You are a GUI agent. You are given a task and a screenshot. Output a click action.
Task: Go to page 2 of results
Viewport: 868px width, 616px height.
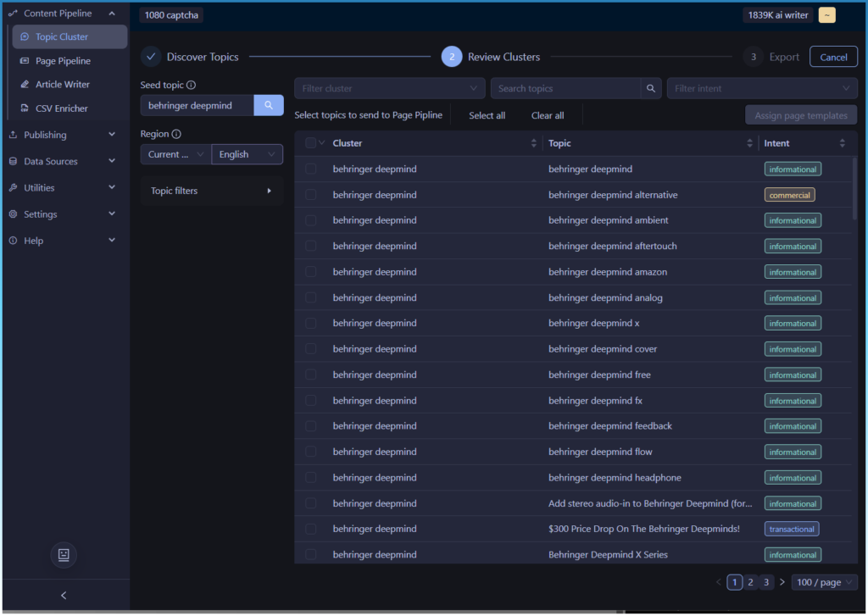750,582
